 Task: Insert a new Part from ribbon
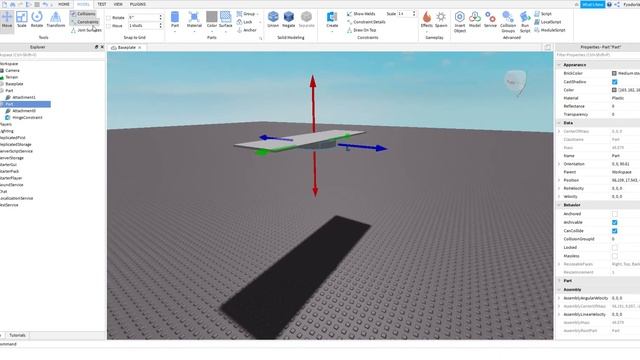[175, 19]
